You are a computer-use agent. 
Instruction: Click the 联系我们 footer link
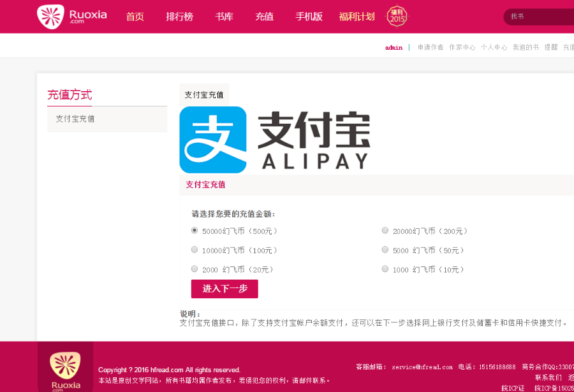(x=548, y=377)
